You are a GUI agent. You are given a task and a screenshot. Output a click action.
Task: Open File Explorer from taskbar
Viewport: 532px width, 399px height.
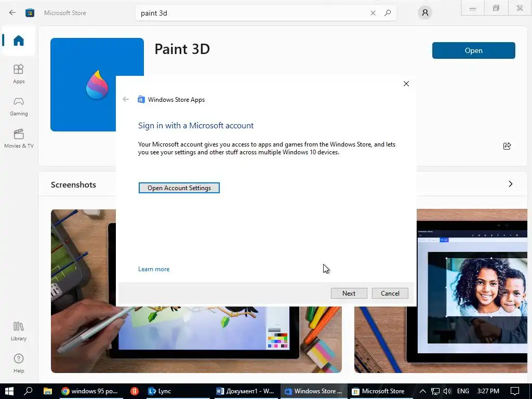tap(47, 391)
